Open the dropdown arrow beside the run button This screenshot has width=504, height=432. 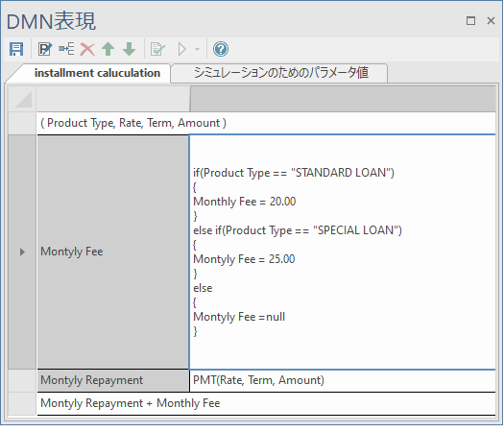pos(197,49)
